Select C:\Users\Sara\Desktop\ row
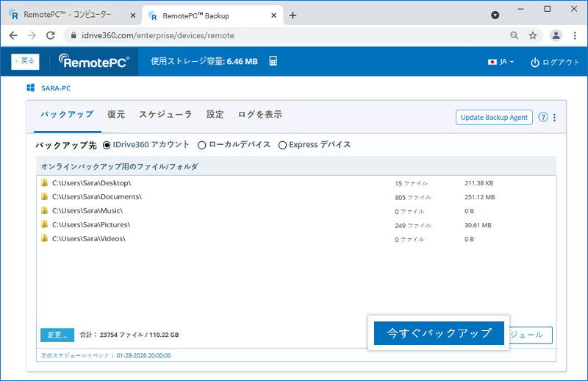 coord(296,183)
